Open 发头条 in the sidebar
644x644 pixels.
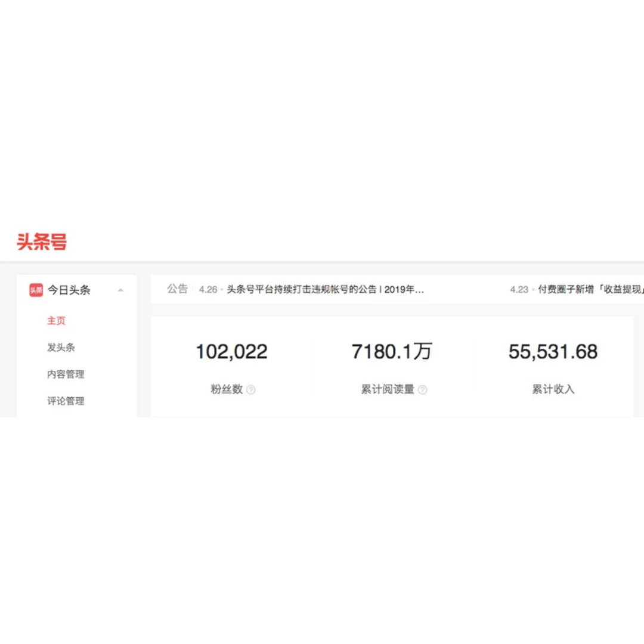[61, 348]
